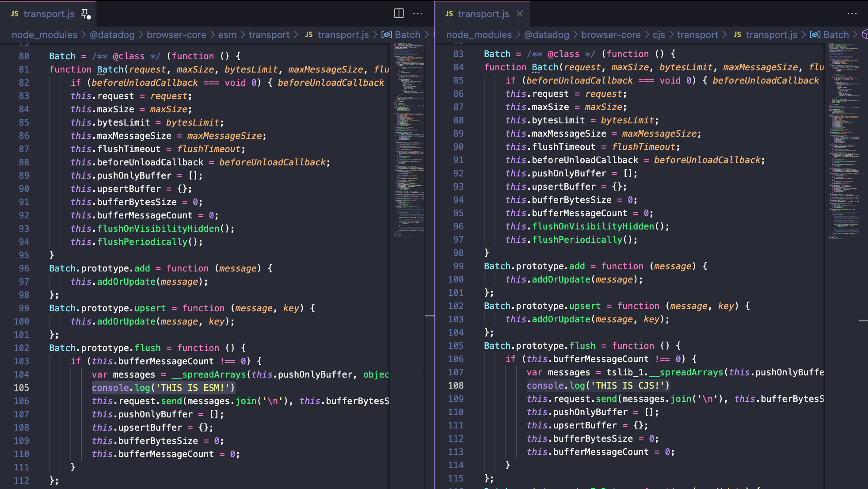Click the Split Editor icon in left pane
This screenshot has height=489, width=868.
coord(399,13)
